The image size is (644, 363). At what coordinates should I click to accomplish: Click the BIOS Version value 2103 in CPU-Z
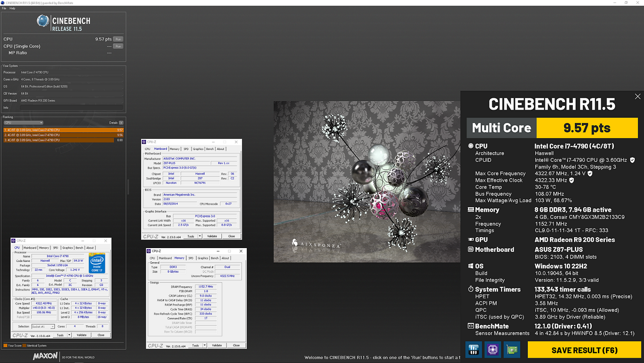click(200, 199)
